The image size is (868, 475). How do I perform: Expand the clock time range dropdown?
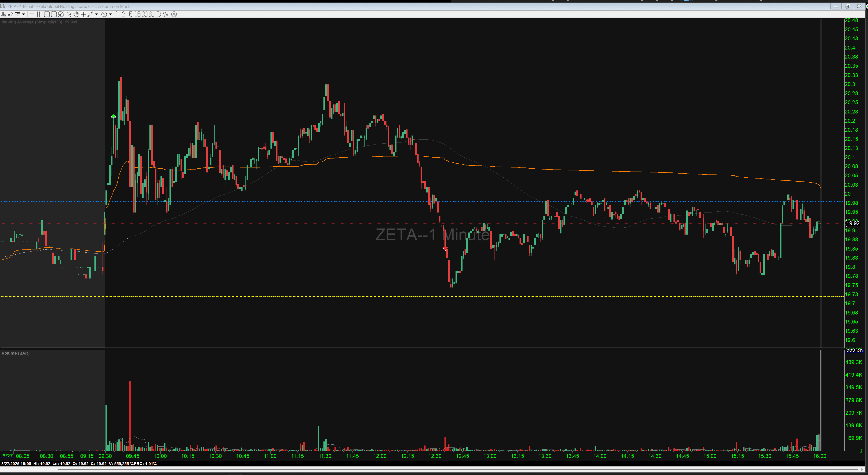click(110, 14)
